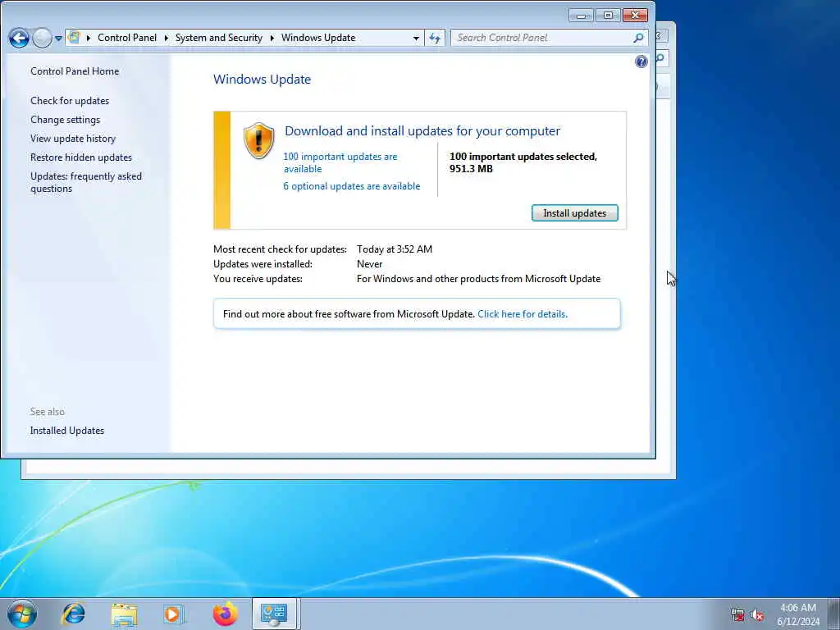Click the warning shield icon
The height and width of the screenshot is (630, 840).
[258, 141]
